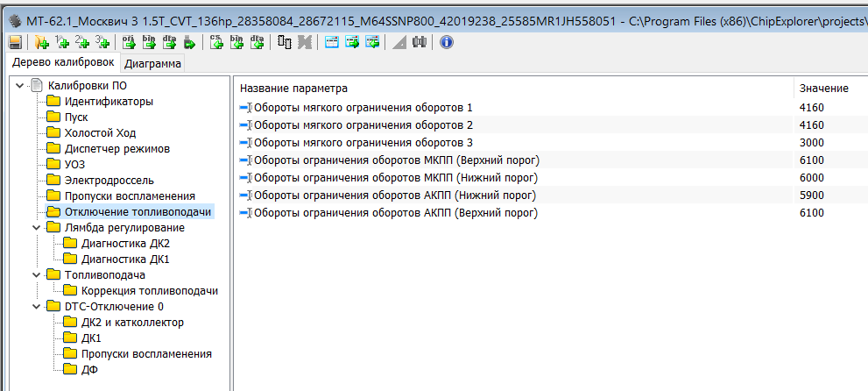Collapse the Калибровки ПО root node
Image resolution: width=868 pixels, height=391 pixels.
(20, 86)
